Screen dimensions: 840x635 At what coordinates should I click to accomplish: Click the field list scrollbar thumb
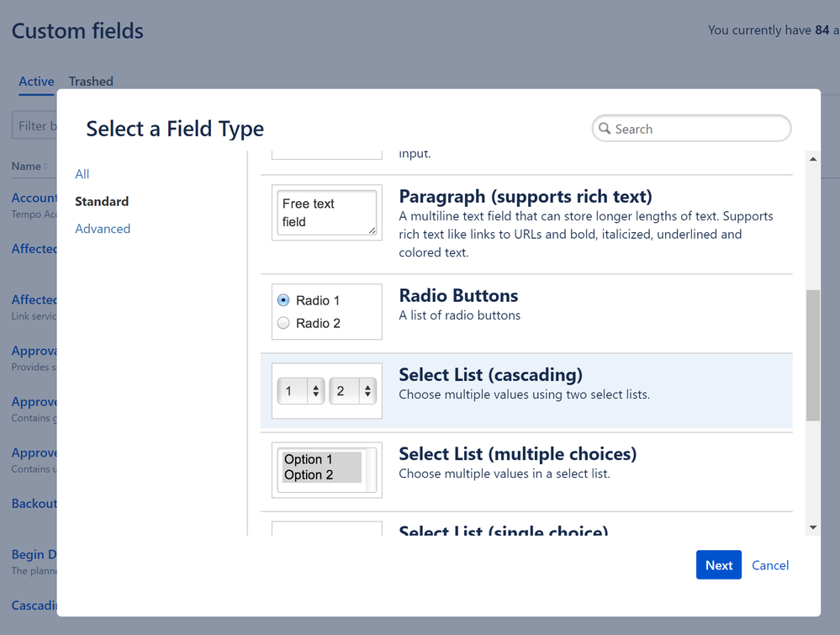[813, 355]
